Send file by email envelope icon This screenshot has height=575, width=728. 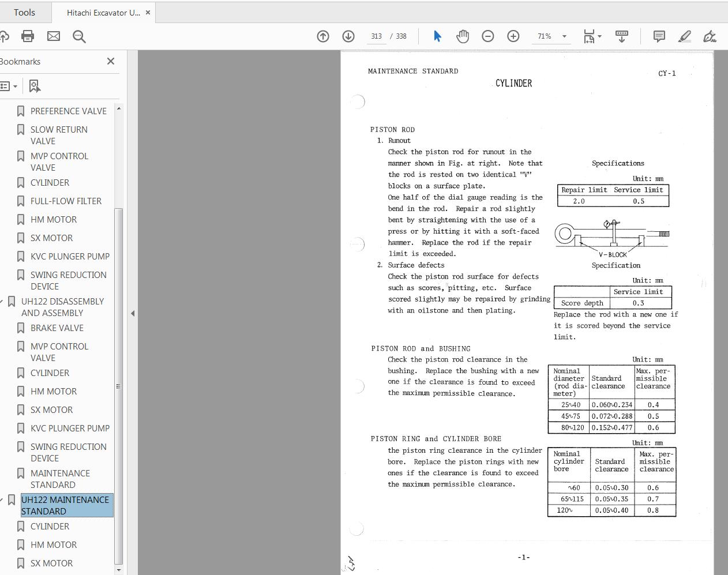[54, 36]
